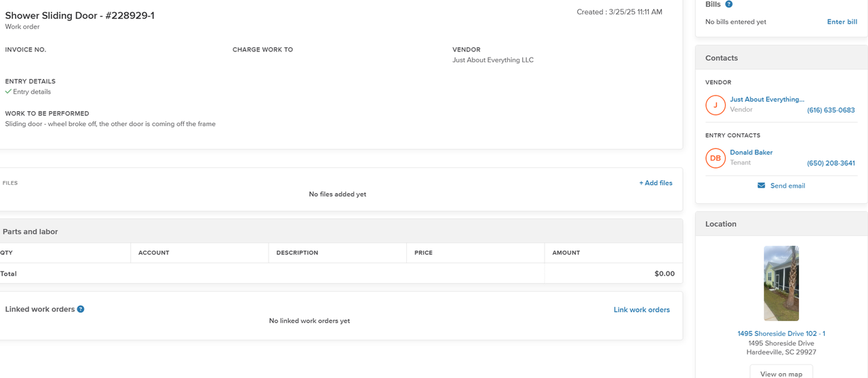
Task: Open 1495 Shoreside Drive 102 - 1 link
Action: tap(781, 333)
